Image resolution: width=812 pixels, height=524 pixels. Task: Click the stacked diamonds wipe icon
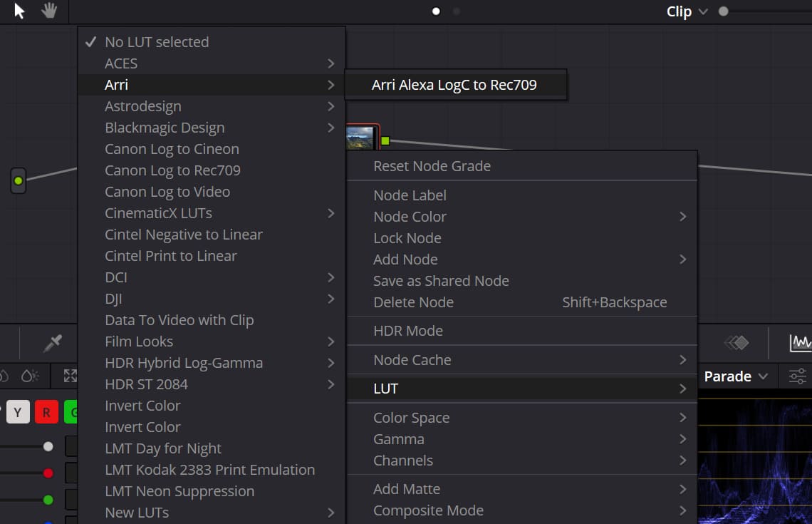737,343
